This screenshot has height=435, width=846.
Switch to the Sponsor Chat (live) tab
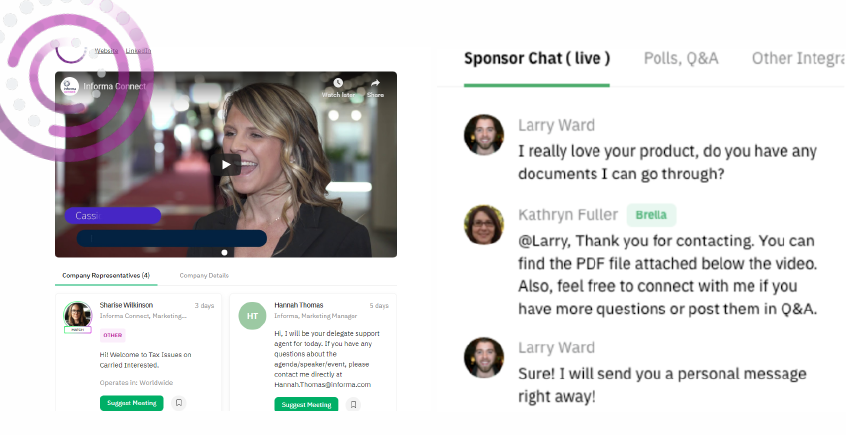537,58
